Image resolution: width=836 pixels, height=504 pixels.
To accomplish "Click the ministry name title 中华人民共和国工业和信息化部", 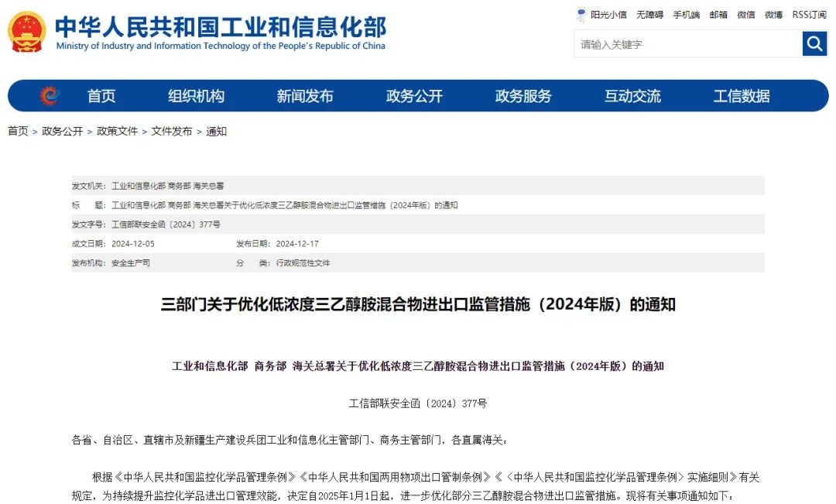I will click(x=221, y=26).
